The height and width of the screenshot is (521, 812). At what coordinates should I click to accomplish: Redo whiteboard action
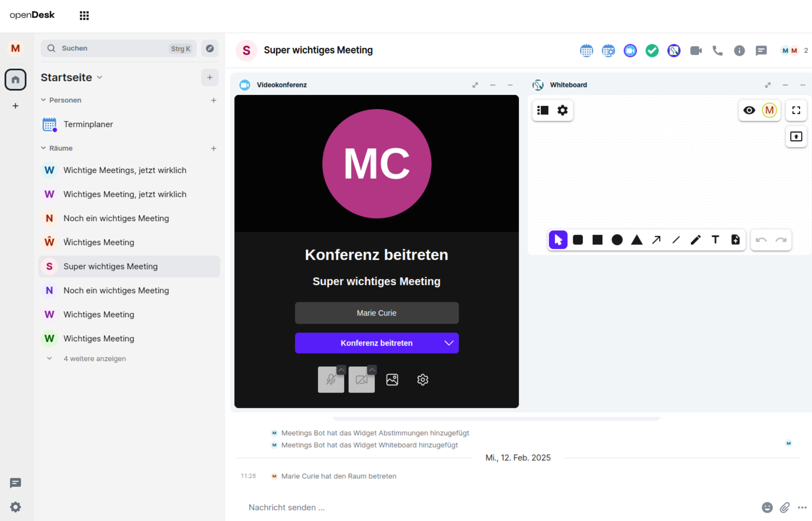click(x=781, y=240)
